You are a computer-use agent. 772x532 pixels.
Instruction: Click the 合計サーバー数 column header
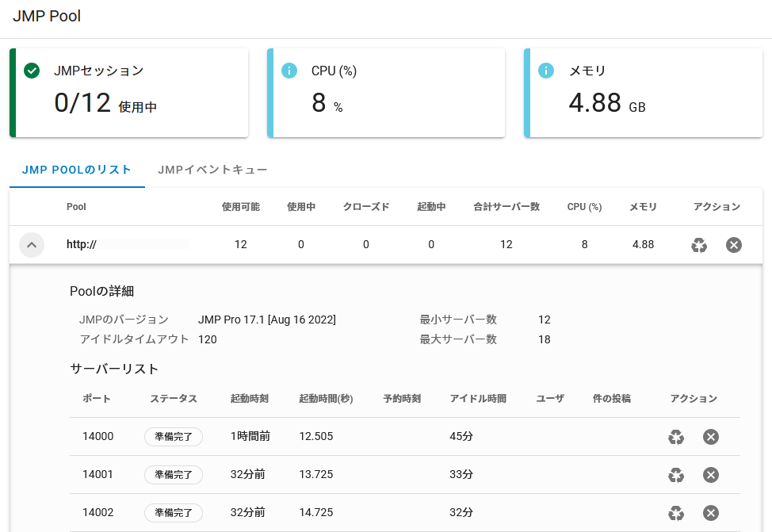click(506, 207)
